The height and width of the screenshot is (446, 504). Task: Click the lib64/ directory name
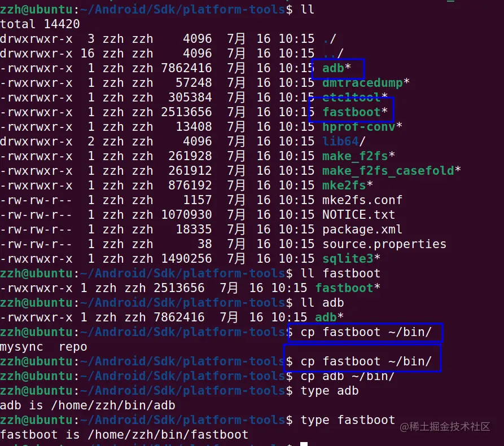tap(344, 142)
